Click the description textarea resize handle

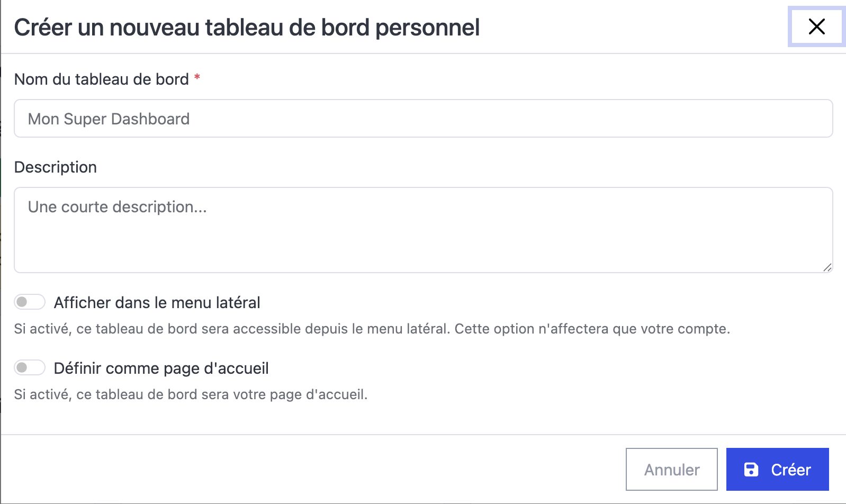(827, 268)
